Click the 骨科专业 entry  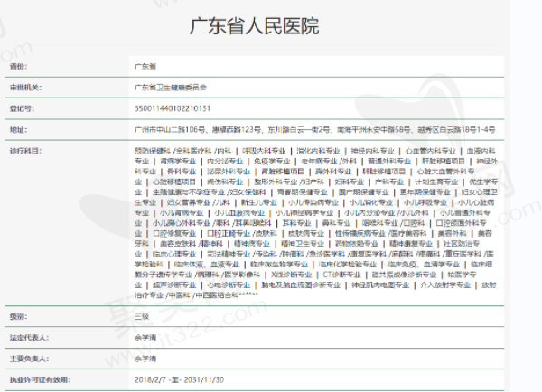(x=182, y=172)
